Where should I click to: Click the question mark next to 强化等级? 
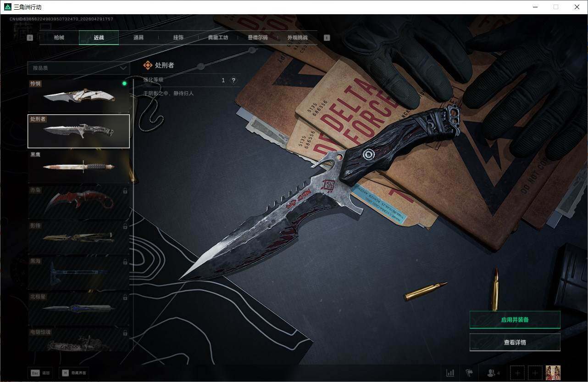233,80
